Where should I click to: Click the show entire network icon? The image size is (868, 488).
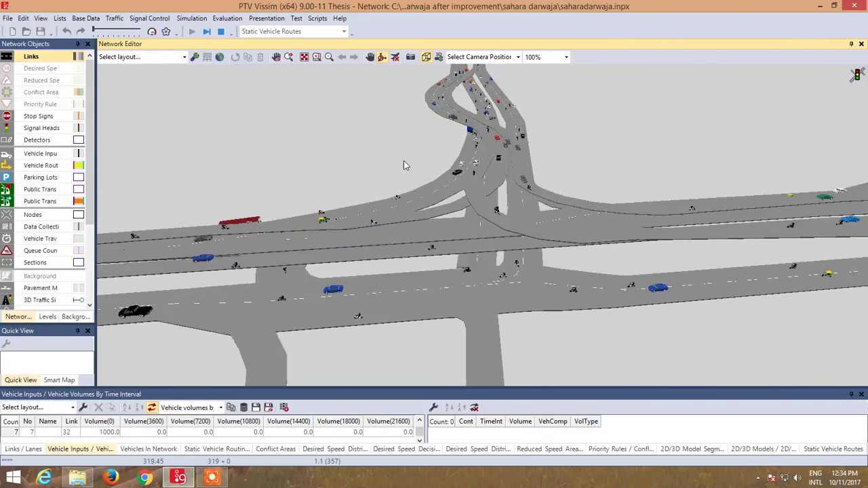pyautogui.click(x=304, y=57)
